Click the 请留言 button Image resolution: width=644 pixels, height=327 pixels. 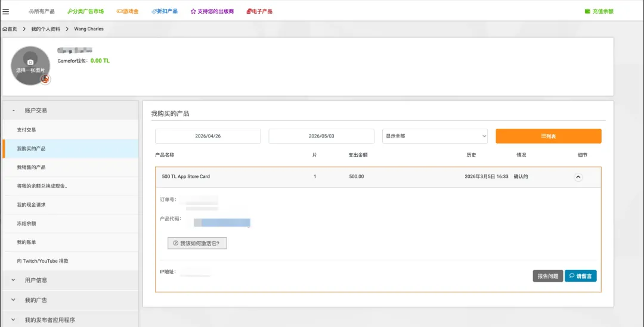click(x=581, y=276)
